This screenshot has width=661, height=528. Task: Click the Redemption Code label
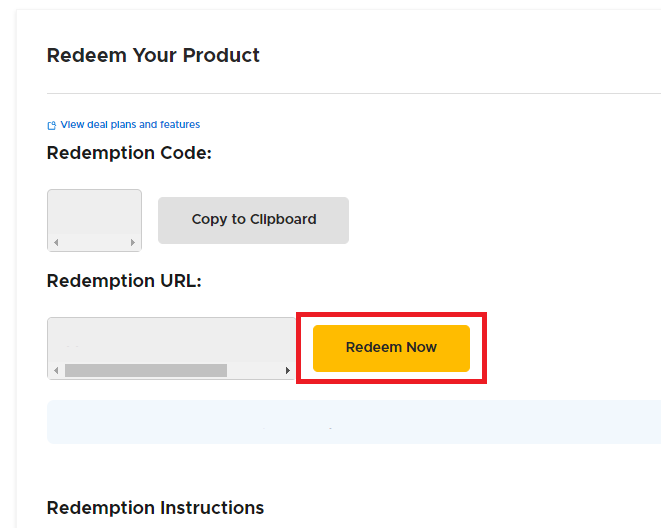129,153
